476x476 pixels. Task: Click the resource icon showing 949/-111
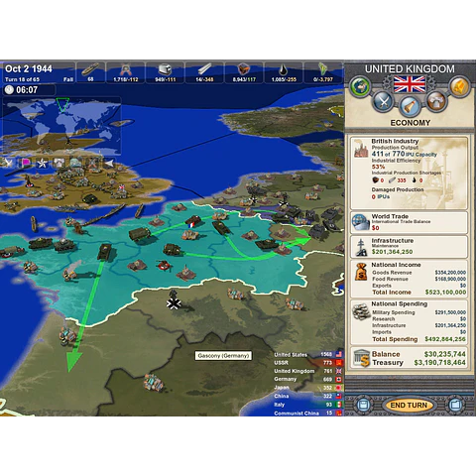(165, 72)
